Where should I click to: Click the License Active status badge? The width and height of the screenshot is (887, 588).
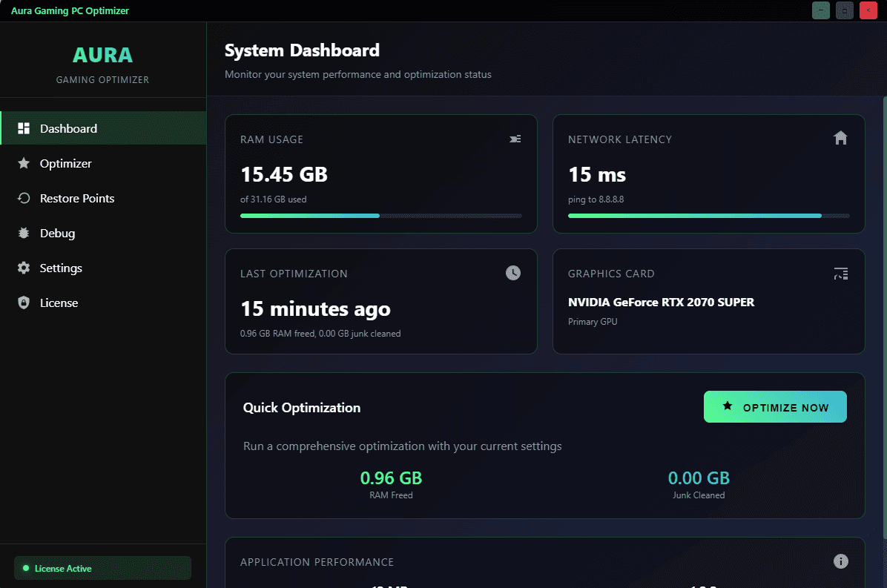102,568
